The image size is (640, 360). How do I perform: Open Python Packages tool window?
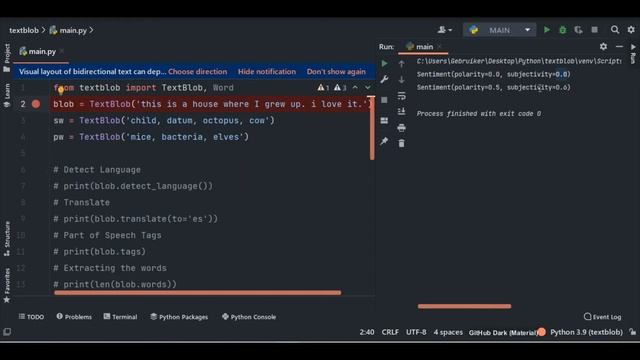click(179, 317)
